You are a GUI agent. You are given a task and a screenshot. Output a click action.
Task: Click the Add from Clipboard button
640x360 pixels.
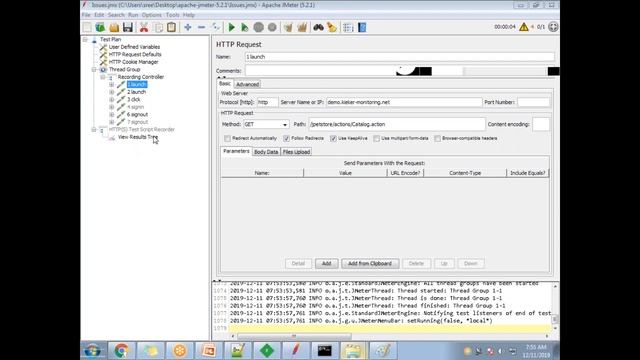[370, 264]
